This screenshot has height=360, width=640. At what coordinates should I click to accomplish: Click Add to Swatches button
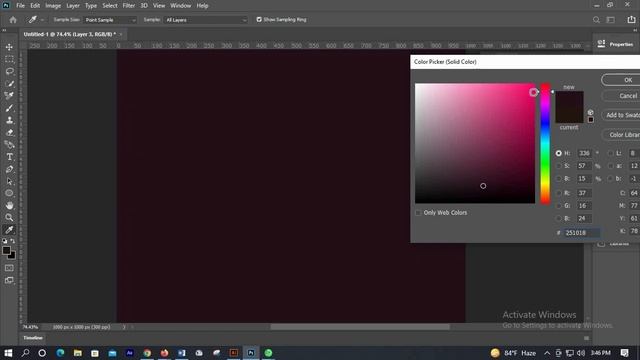621,115
